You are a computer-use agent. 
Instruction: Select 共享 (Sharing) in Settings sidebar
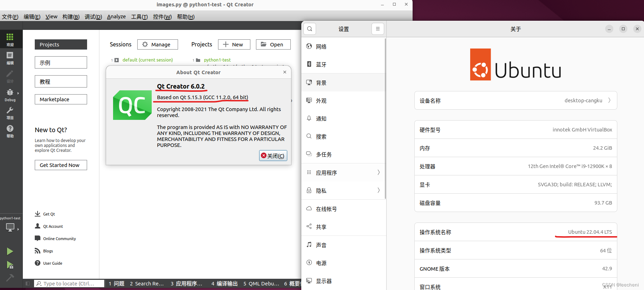click(343, 227)
